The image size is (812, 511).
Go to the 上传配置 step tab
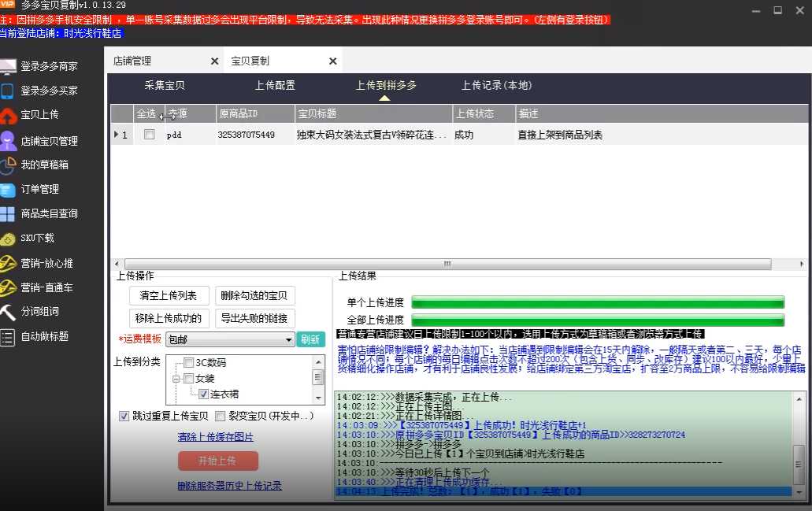(x=275, y=85)
